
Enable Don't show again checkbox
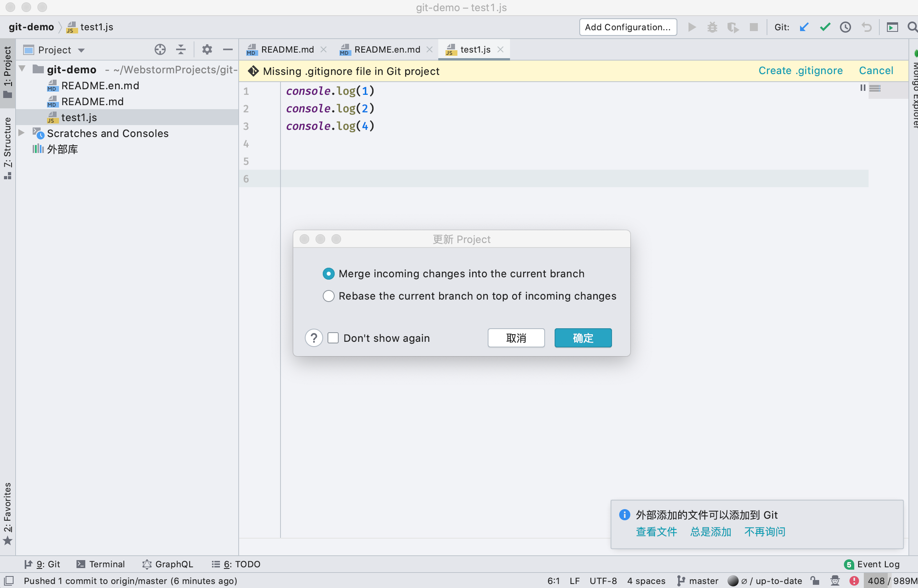coord(333,338)
